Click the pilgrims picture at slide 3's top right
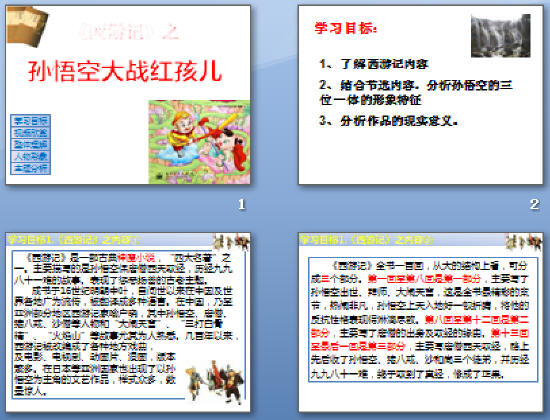Viewport: 550px width, 420px height. pyautogui.click(x=232, y=242)
